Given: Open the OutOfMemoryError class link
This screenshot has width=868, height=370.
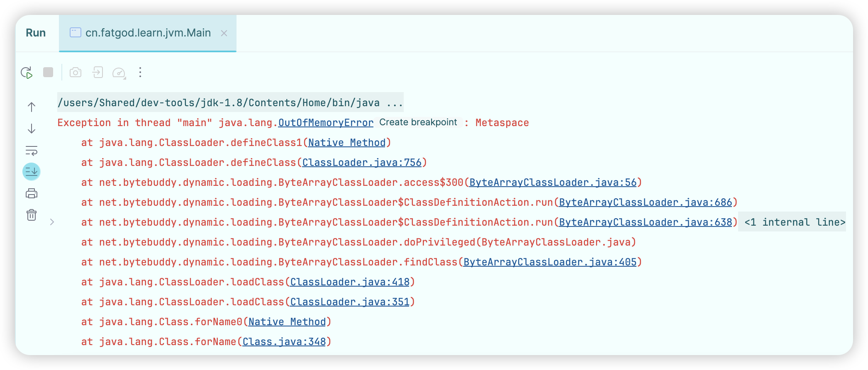Looking at the screenshot, I should tap(326, 123).
